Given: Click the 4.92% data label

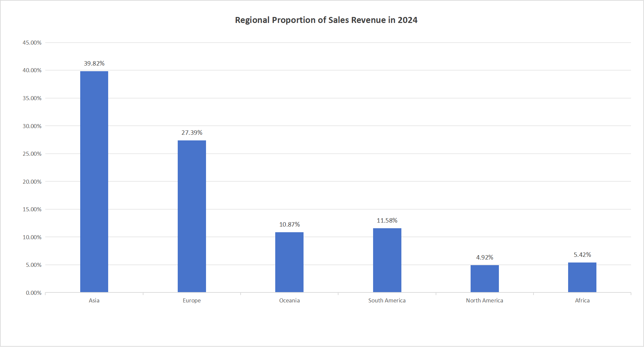Looking at the screenshot, I should 484,258.
